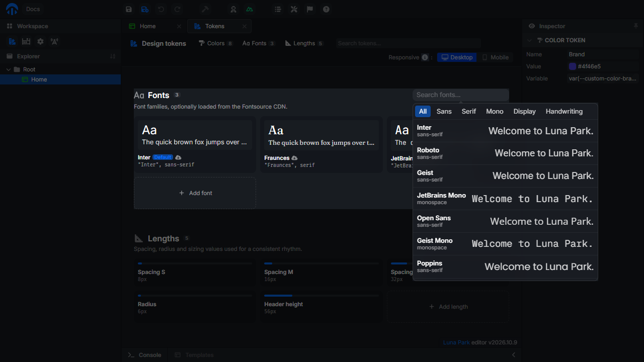Screen dimensions: 644x362
Task: Click the blue Save all icon
Action: coord(145,9)
